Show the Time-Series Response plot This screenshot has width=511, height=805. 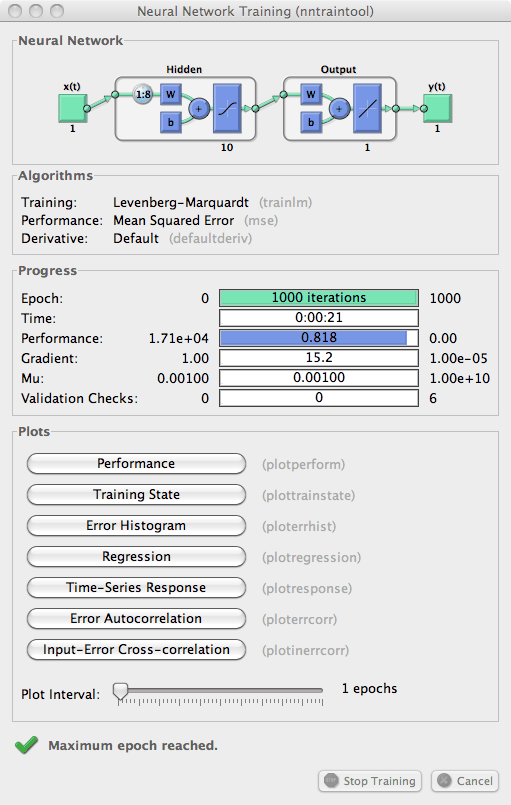[x=136, y=587]
